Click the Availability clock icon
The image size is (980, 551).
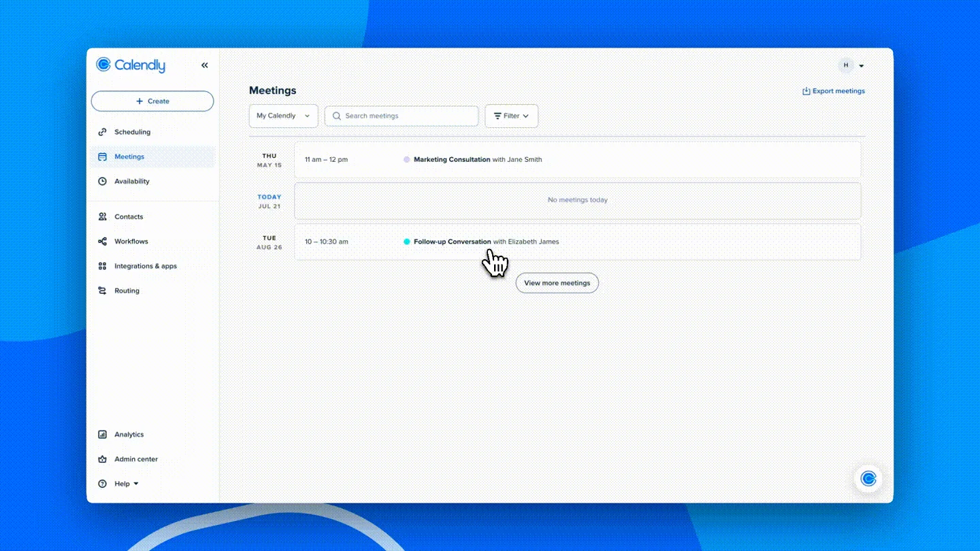click(102, 182)
